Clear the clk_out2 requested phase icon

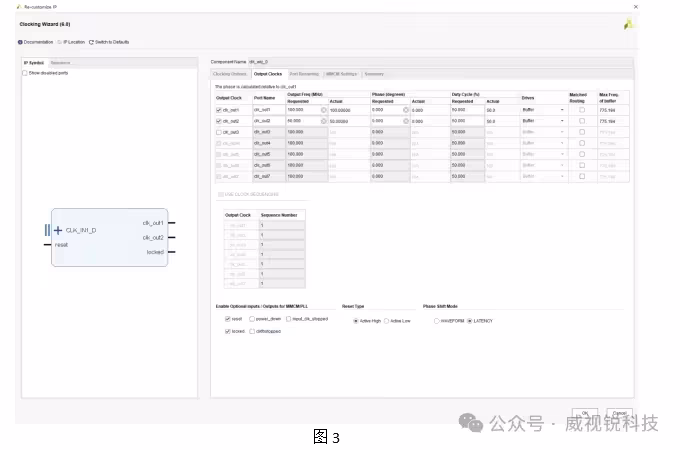click(406, 121)
